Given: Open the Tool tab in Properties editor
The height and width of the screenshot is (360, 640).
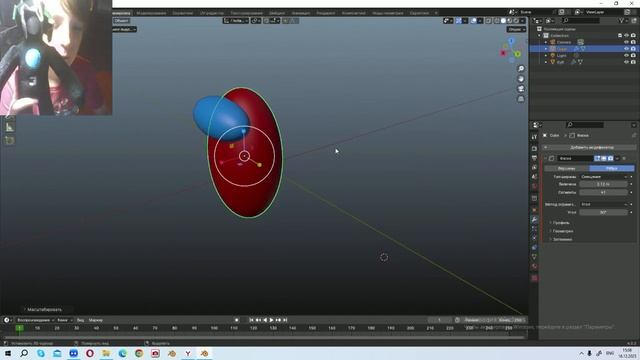Looking at the screenshot, I should [534, 137].
